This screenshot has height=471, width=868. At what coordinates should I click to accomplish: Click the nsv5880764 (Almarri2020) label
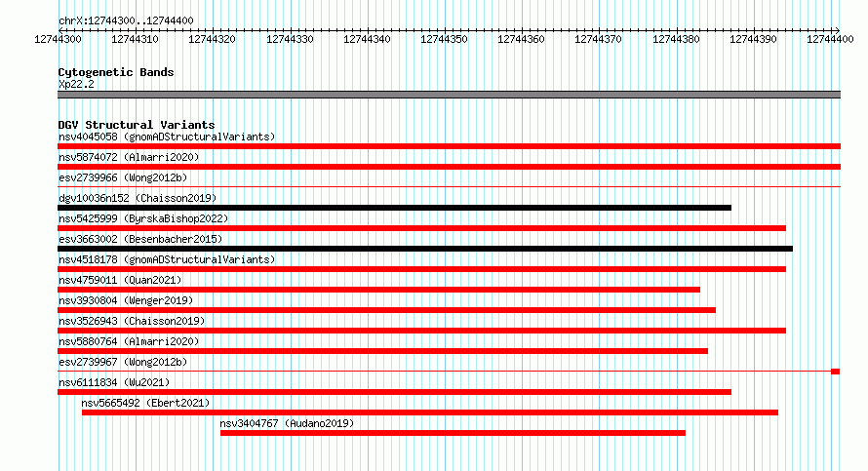click(x=129, y=341)
